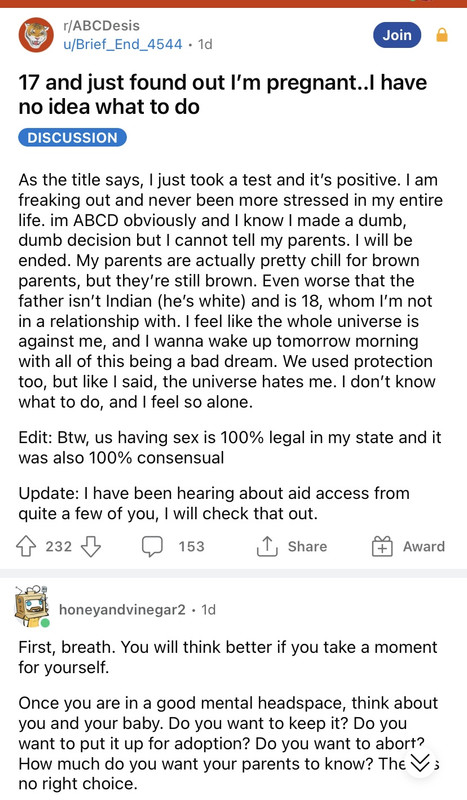Image resolution: width=467 pixels, height=800 pixels.
Task: Click the orange lock icon
Action: (x=442, y=35)
